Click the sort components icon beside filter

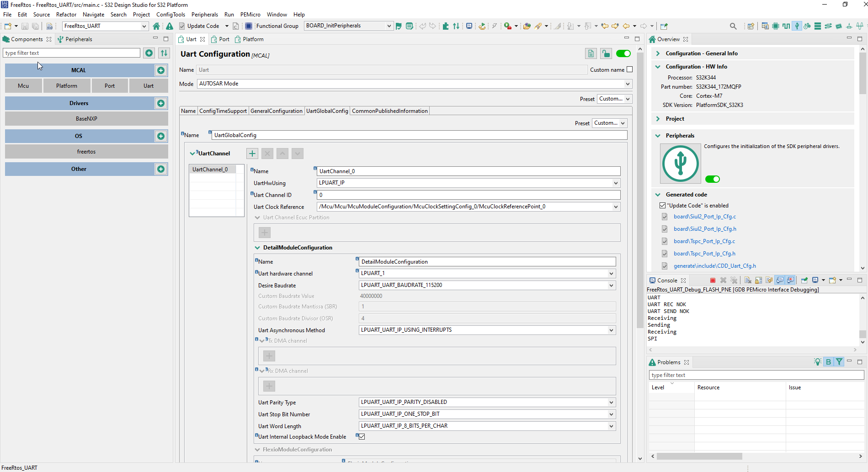164,53
